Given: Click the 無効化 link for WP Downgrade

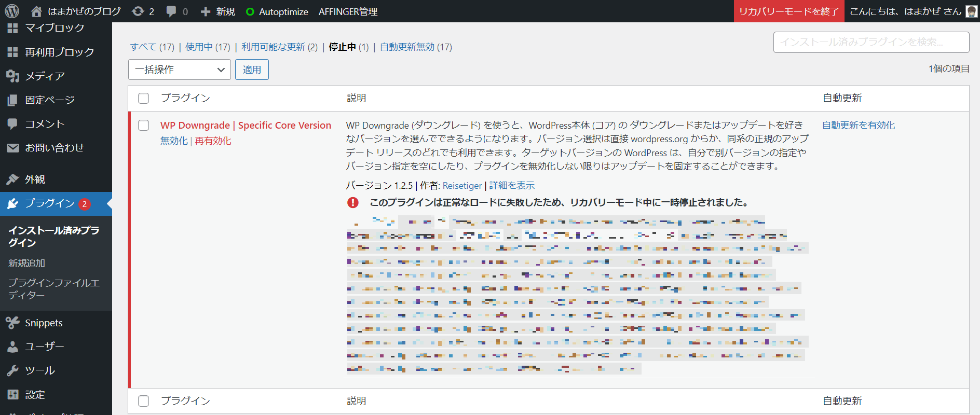Looking at the screenshot, I should [174, 141].
